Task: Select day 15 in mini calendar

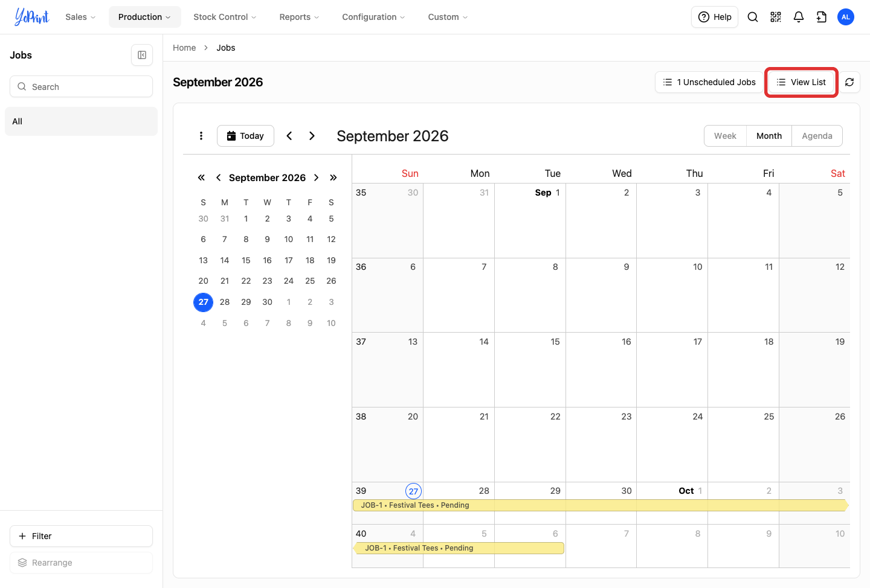Action: click(x=246, y=260)
